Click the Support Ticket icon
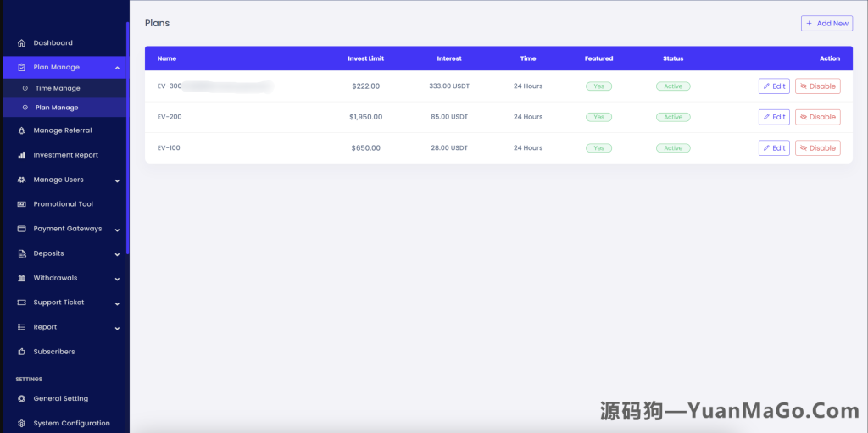 (21, 303)
